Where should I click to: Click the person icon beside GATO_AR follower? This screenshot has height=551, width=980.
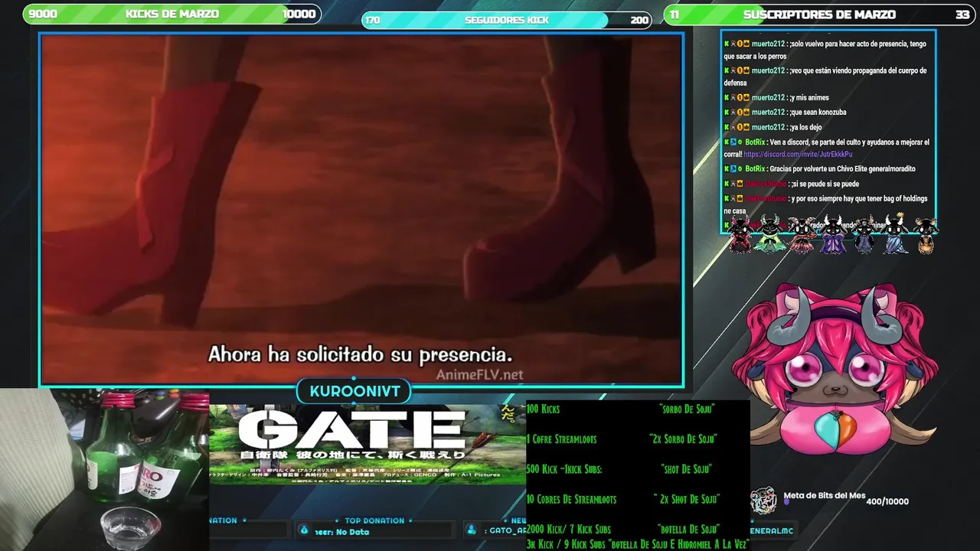(x=472, y=530)
